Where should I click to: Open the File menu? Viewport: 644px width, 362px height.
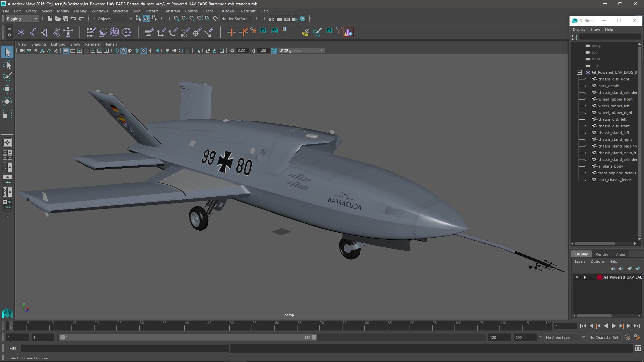point(6,11)
